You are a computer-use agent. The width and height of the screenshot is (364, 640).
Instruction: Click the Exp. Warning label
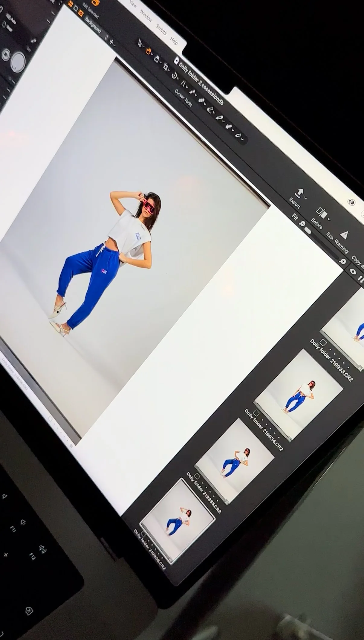click(337, 243)
